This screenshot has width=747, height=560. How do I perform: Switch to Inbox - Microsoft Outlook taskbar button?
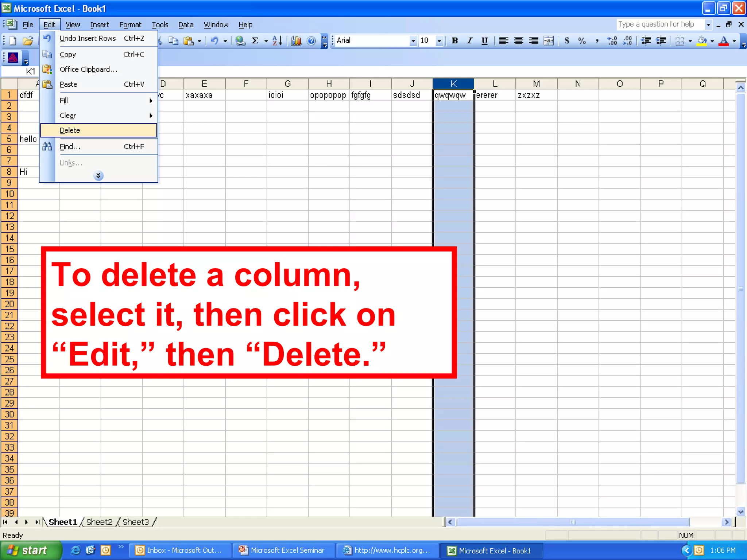180,550
